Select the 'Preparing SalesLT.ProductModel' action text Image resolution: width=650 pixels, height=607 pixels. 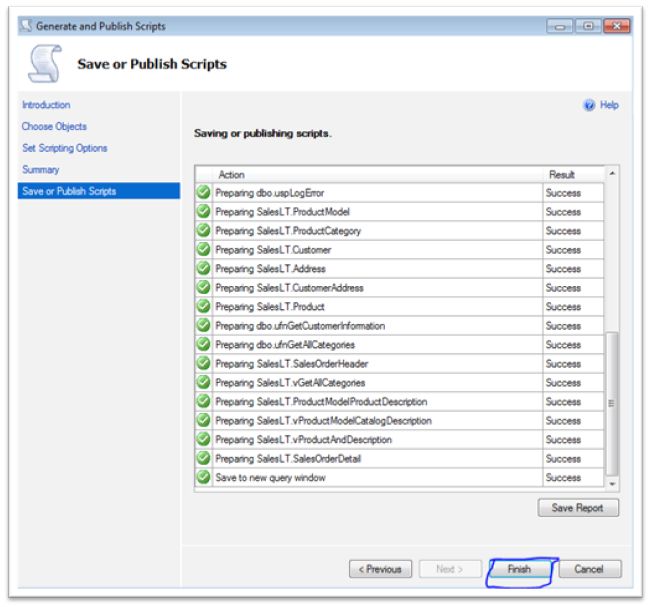coord(282,212)
